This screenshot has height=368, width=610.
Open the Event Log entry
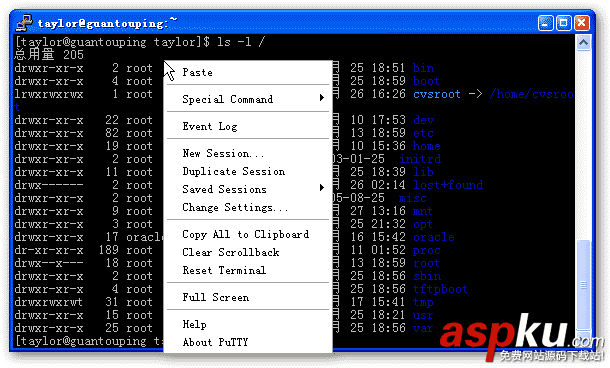[248, 126]
